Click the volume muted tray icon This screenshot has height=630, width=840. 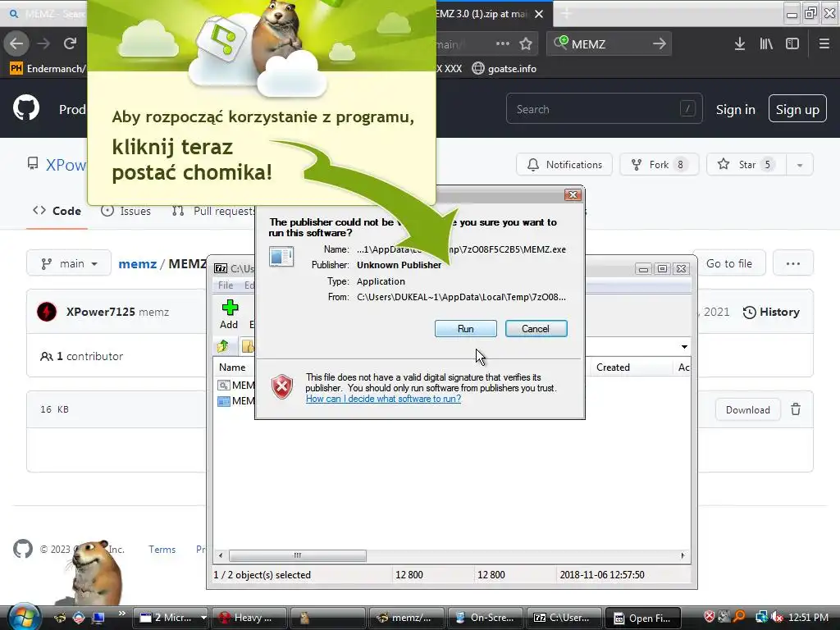click(777, 617)
